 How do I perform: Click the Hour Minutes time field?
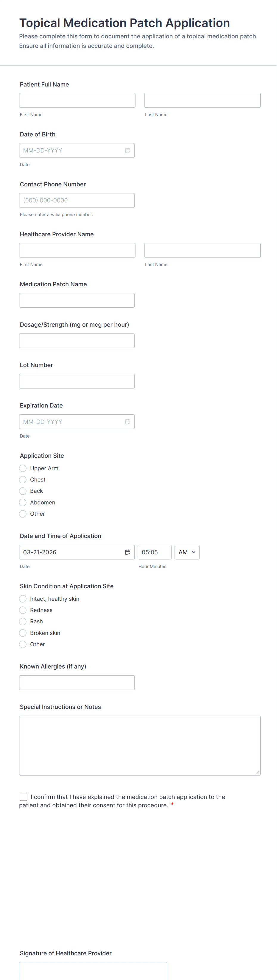pyautogui.click(x=154, y=552)
